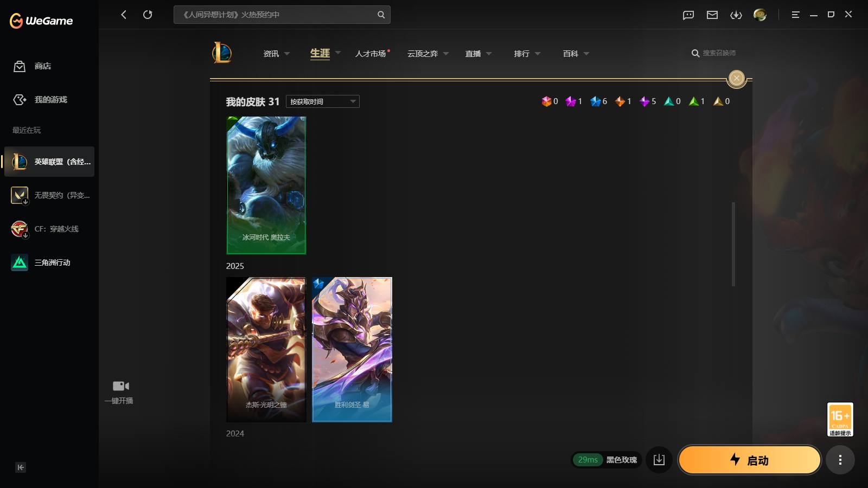Open the 按获取时间 sort dropdown
This screenshot has width=868, height=488.
(x=323, y=101)
